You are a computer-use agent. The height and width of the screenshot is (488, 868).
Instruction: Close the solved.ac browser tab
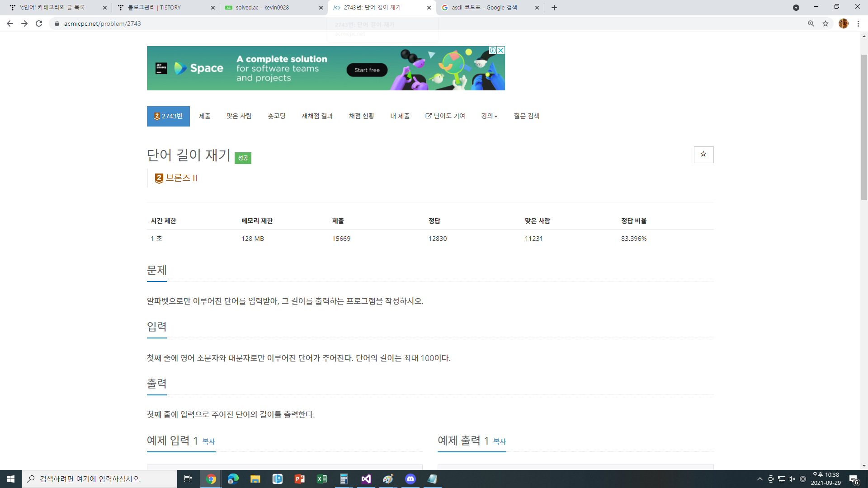coord(321,8)
